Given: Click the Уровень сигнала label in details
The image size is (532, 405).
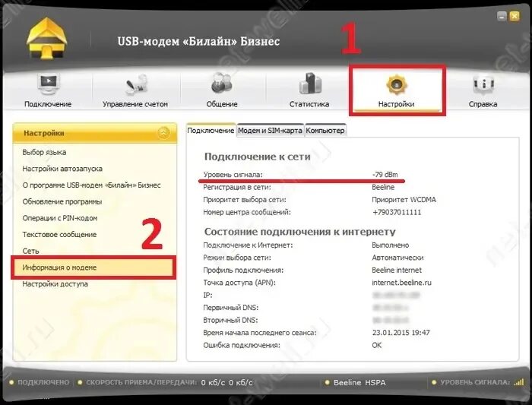Looking at the screenshot, I should (233, 175).
